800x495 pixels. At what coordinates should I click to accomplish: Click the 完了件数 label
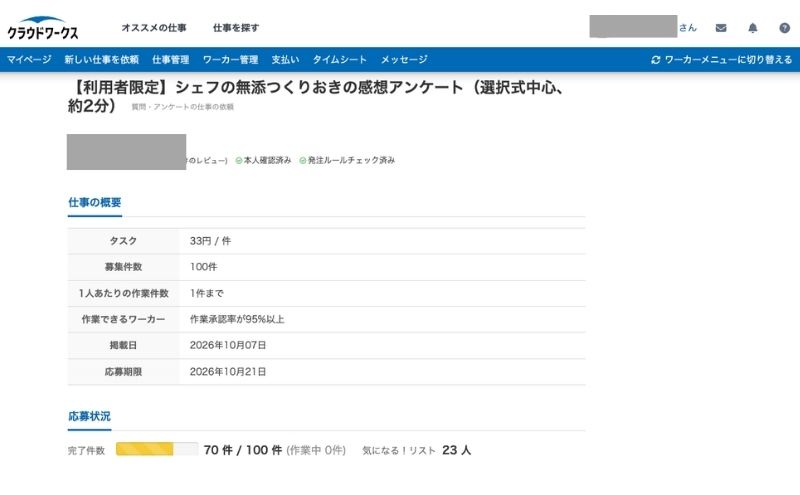pyautogui.click(x=86, y=451)
